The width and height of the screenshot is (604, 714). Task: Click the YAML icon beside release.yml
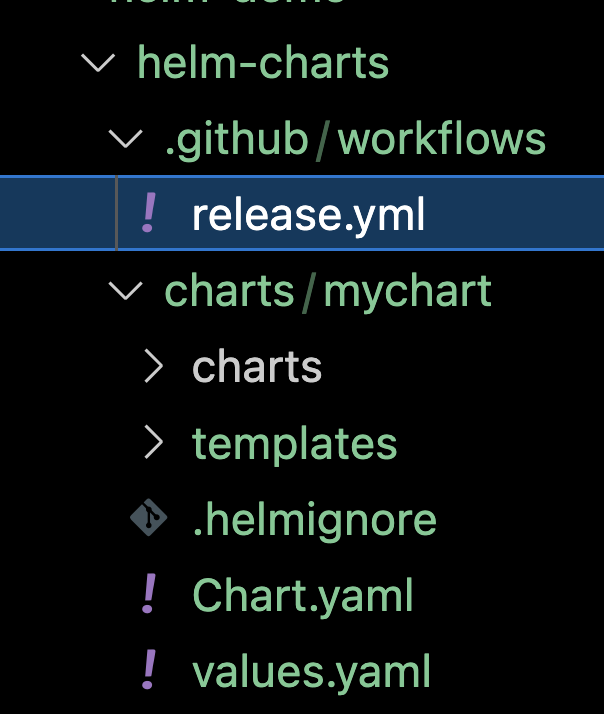pos(149,215)
